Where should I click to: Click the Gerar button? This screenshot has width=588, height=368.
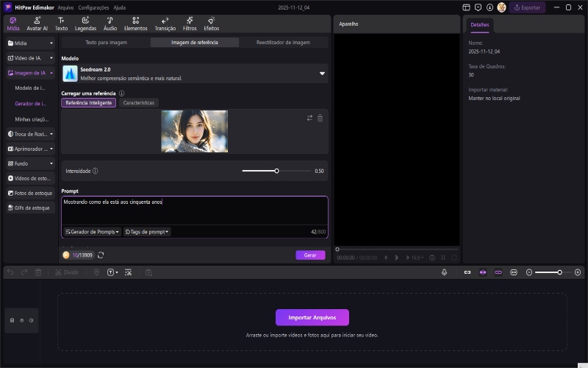coord(310,255)
